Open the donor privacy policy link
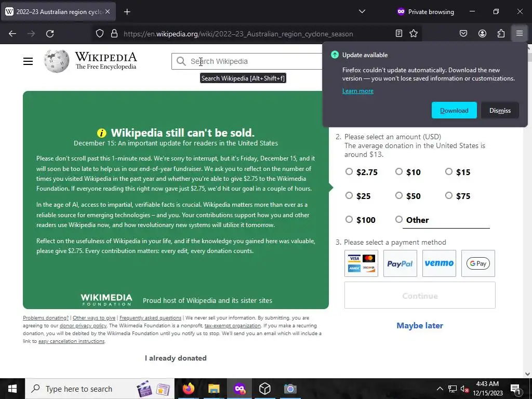 pos(83,326)
